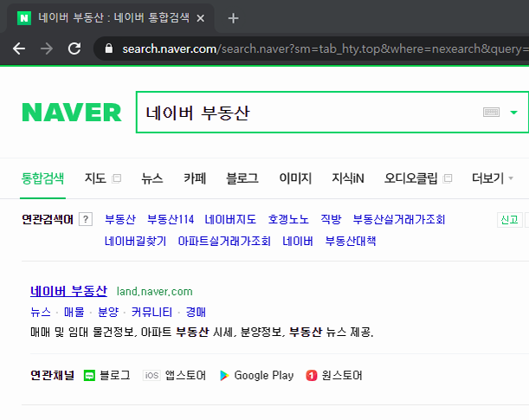
Task: Open a new browser tab
Action: click(x=233, y=18)
